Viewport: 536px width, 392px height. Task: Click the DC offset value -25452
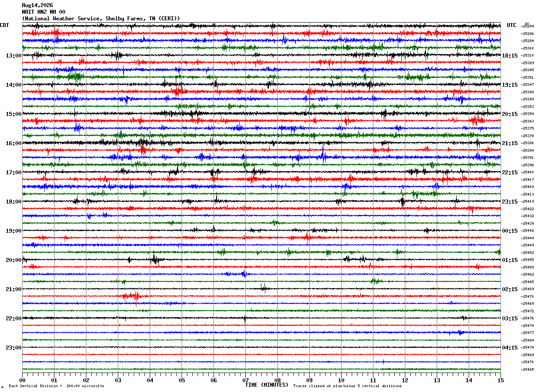click(527, 253)
